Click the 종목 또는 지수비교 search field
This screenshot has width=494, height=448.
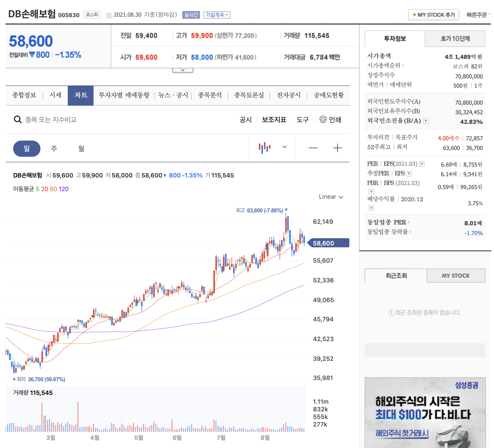pyautogui.click(x=51, y=120)
